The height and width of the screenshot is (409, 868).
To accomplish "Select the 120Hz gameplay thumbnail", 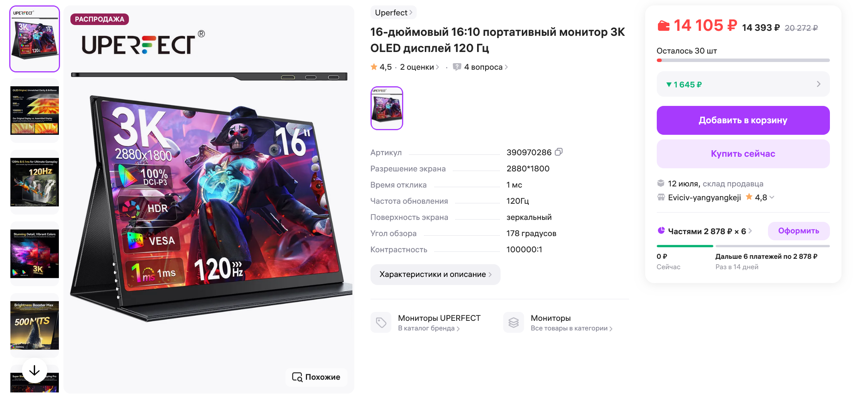I will (x=35, y=182).
